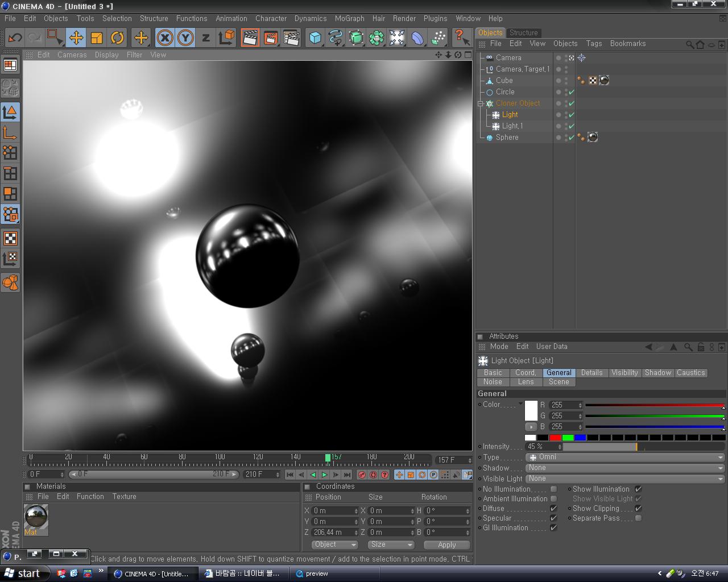Switch to Points mode in left palette
This screenshot has width=728, height=582.
click(x=10, y=153)
